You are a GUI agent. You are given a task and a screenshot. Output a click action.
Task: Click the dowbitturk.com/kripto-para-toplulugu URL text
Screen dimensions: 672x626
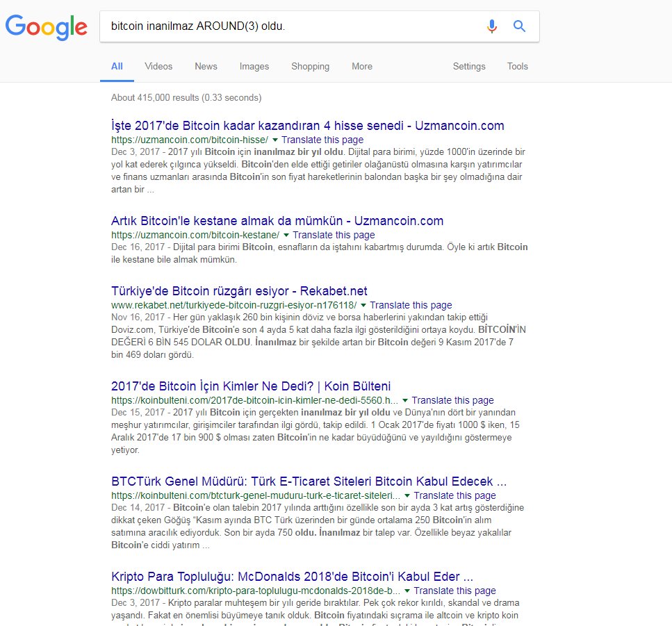click(256, 591)
